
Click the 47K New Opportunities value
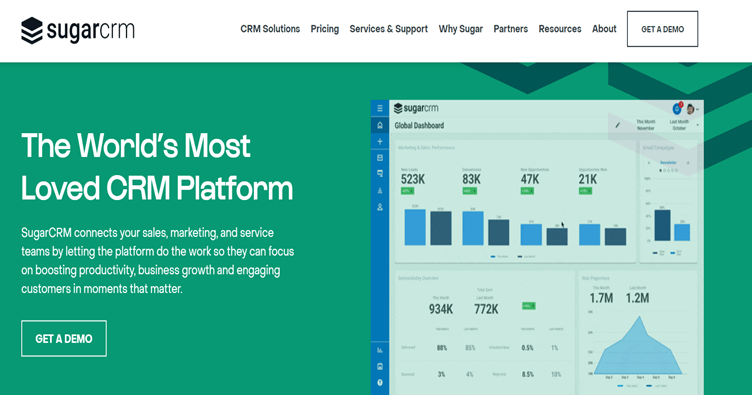click(x=530, y=179)
